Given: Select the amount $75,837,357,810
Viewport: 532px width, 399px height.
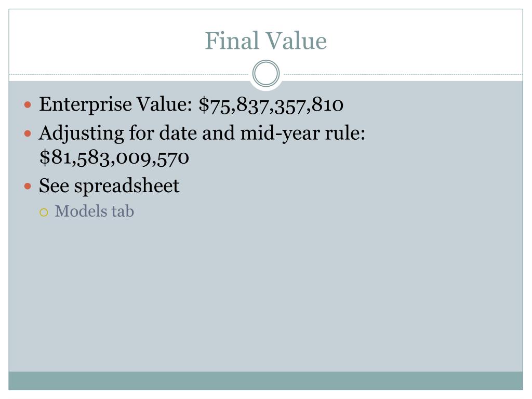Looking at the screenshot, I should 271,104.
